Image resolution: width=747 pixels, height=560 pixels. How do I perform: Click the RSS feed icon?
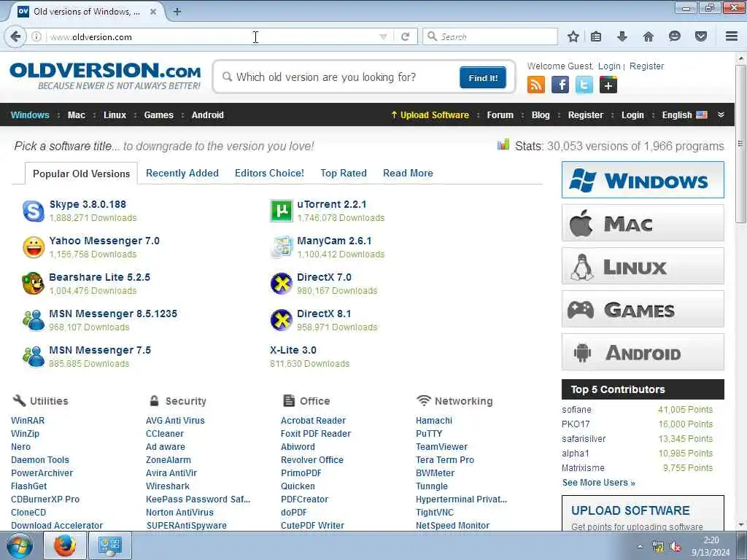pyautogui.click(x=536, y=85)
